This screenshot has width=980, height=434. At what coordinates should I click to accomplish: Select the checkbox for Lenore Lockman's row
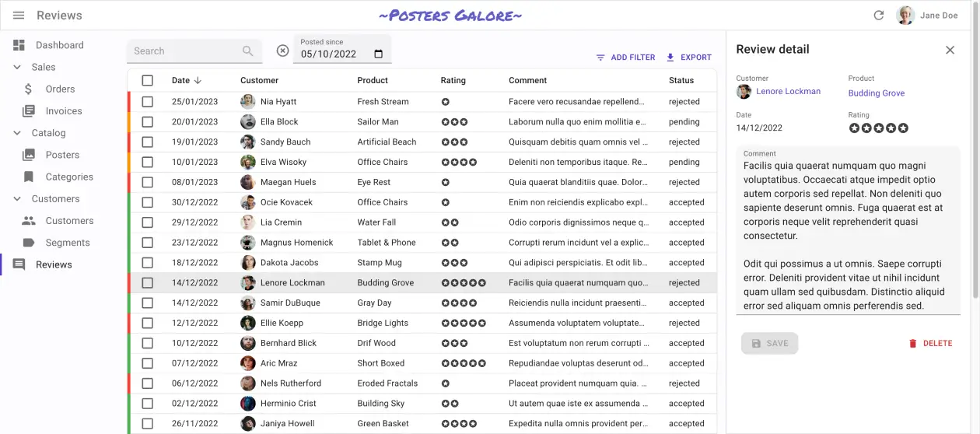coord(148,283)
